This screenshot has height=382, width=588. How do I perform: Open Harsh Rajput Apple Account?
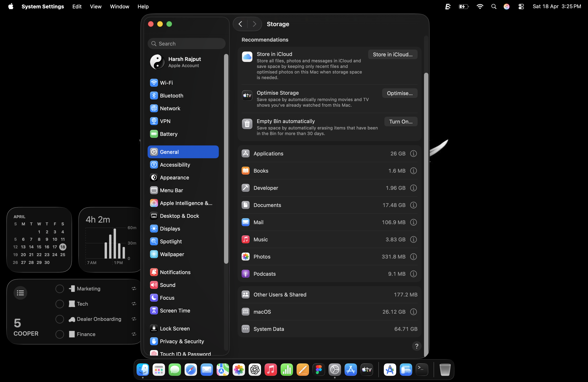click(183, 62)
